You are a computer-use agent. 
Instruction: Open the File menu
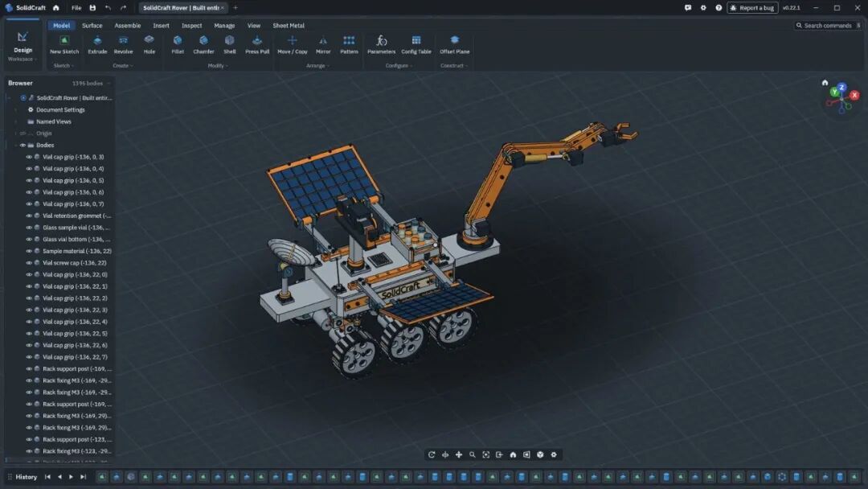(76, 8)
